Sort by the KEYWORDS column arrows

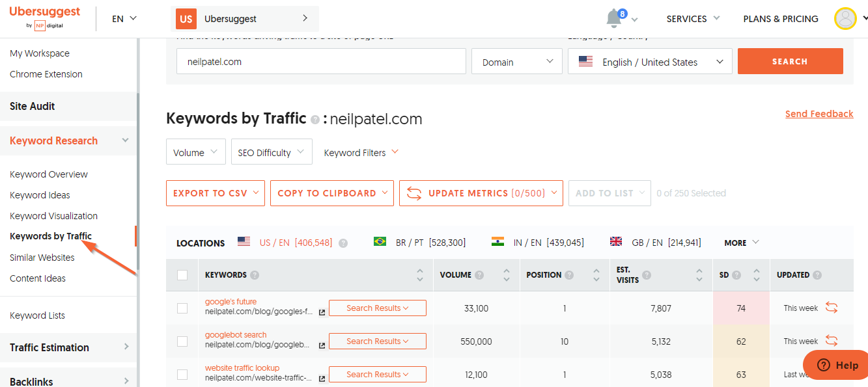pos(420,275)
